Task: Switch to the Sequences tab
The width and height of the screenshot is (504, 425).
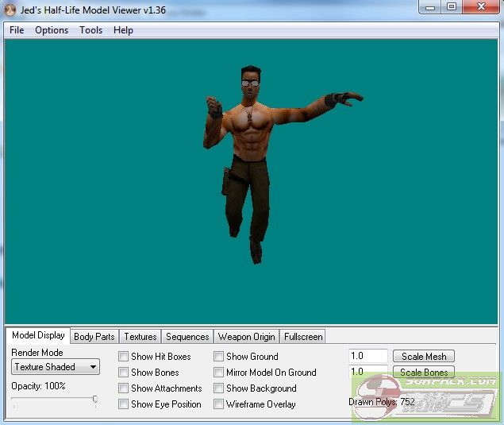Action: pyautogui.click(x=187, y=337)
